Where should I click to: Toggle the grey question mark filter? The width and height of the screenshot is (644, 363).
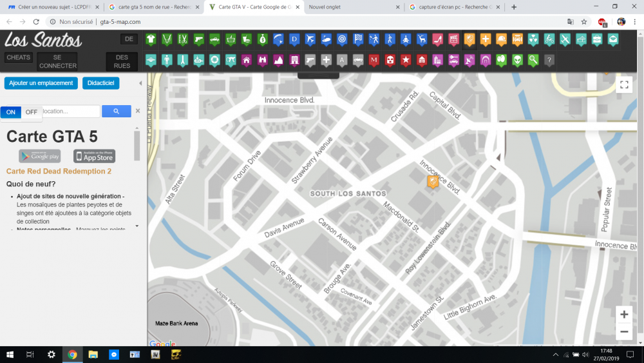coord(549,61)
